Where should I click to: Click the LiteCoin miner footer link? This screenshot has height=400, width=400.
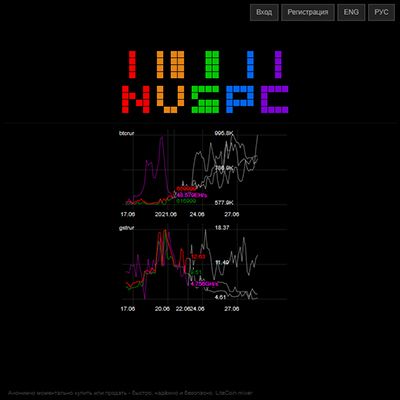point(234,393)
